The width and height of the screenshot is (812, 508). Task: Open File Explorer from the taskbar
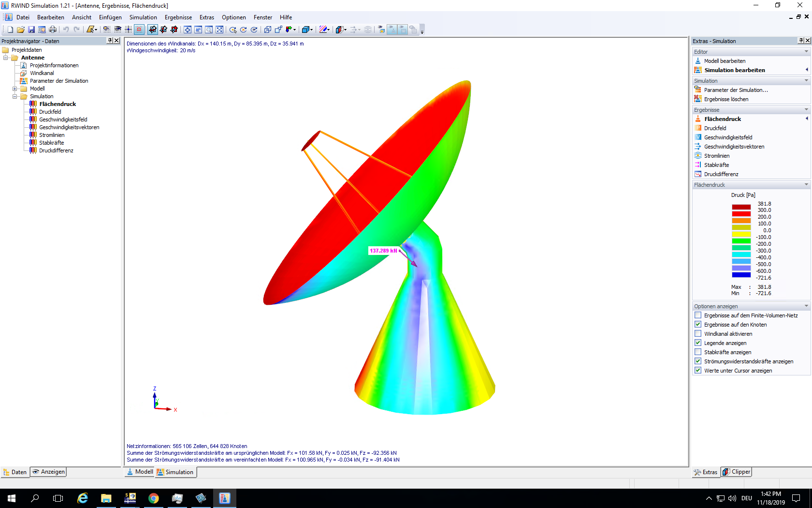(x=106, y=498)
